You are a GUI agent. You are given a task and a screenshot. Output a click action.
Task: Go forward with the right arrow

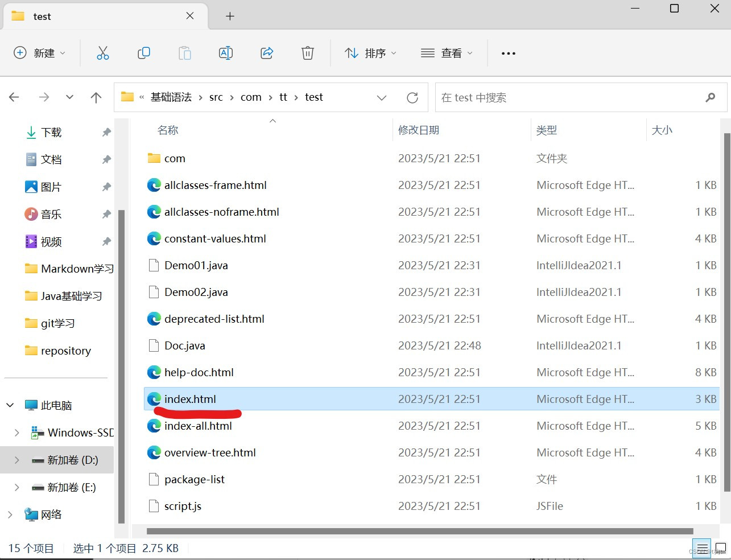tap(44, 97)
